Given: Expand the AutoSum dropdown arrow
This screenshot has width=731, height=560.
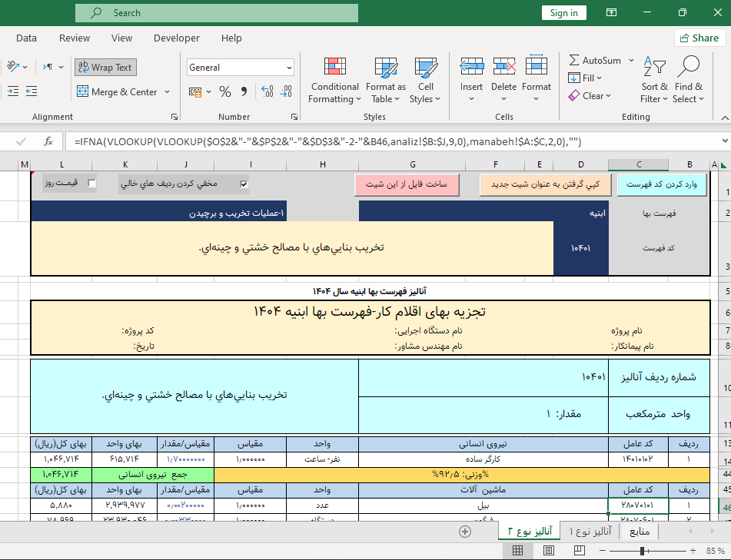Looking at the screenshot, I should tap(631, 60).
